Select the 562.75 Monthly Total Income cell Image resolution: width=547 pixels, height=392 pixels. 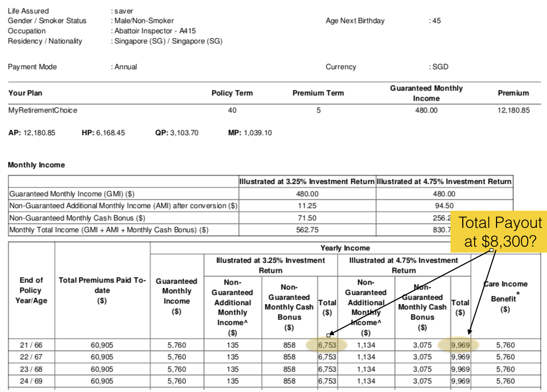click(307, 230)
